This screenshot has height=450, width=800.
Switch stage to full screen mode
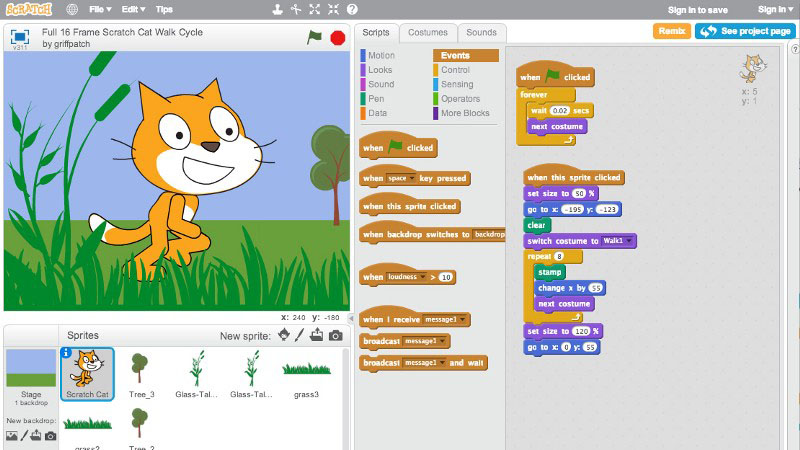pos(20,37)
